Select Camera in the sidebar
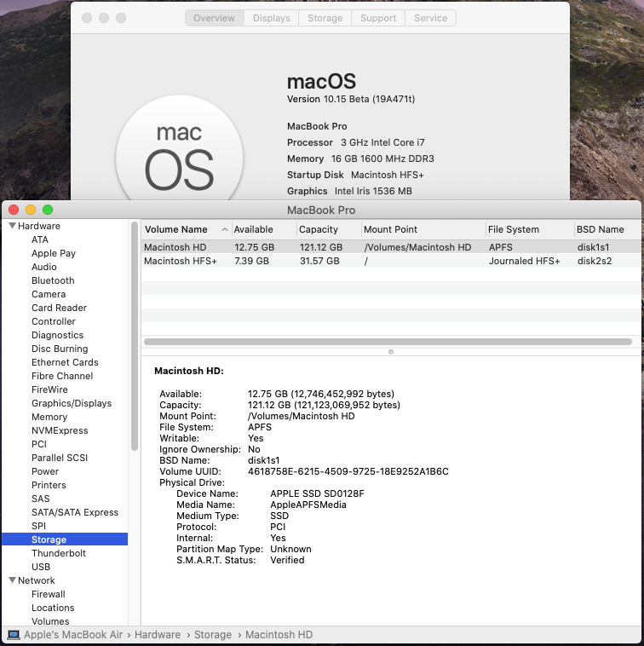 (49, 294)
